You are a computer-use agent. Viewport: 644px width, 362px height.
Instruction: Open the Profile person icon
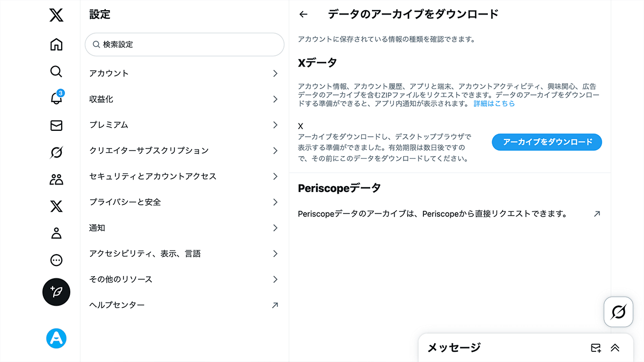coord(56,233)
